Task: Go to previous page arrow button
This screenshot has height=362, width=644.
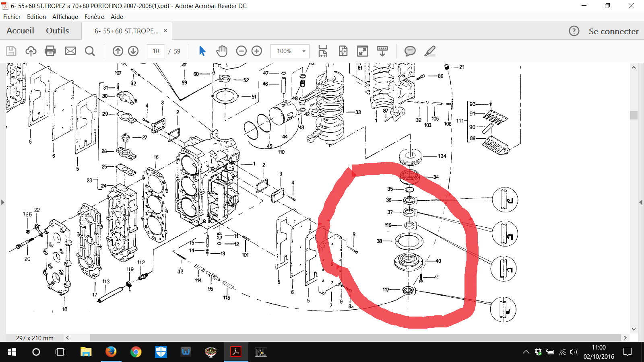Action: (x=118, y=51)
